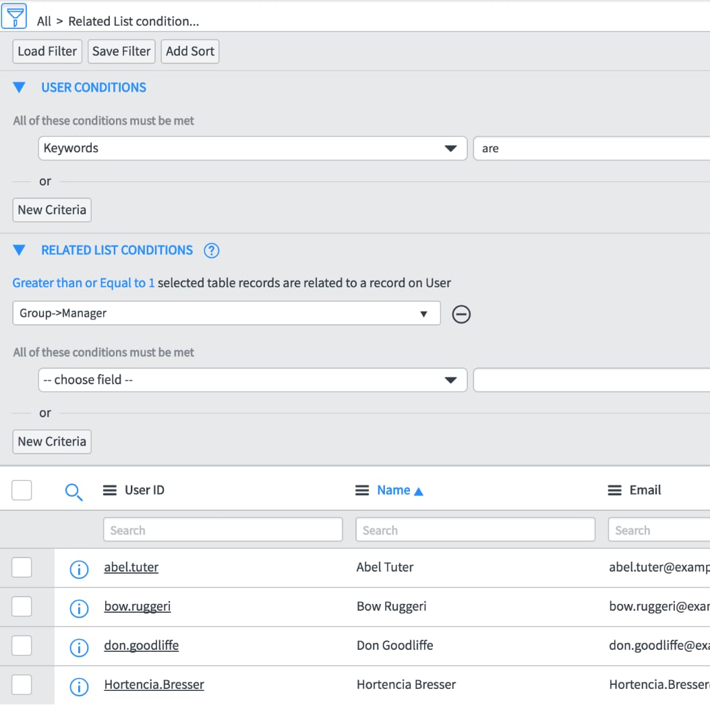Image resolution: width=710 pixels, height=728 pixels.
Task: Open help for Related List Conditions
Action: coord(211,250)
